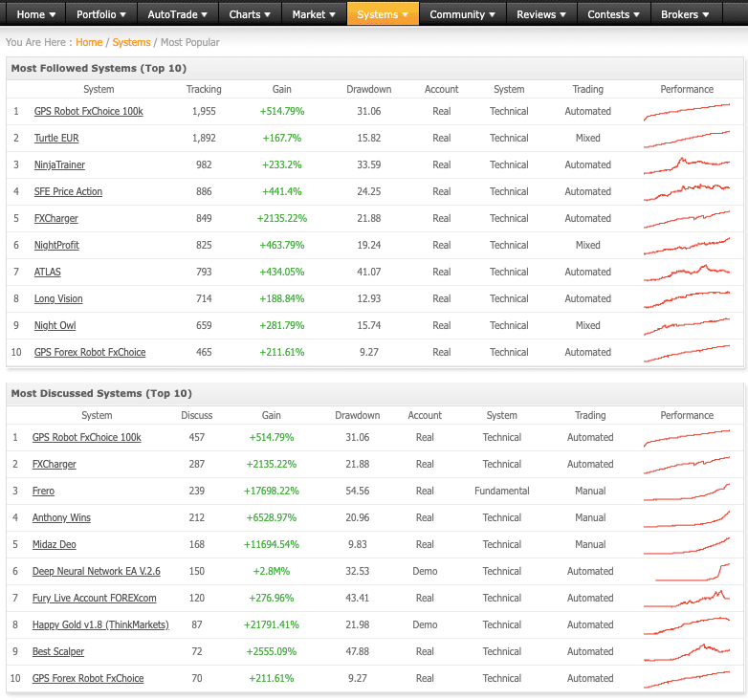Open the NinjaTrainer system page
The height and width of the screenshot is (700, 748).
(59, 165)
